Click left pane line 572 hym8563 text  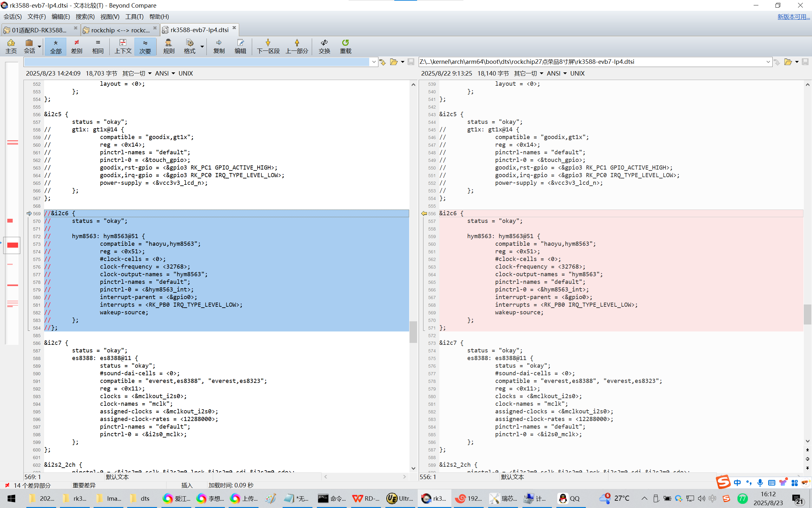[x=109, y=236]
